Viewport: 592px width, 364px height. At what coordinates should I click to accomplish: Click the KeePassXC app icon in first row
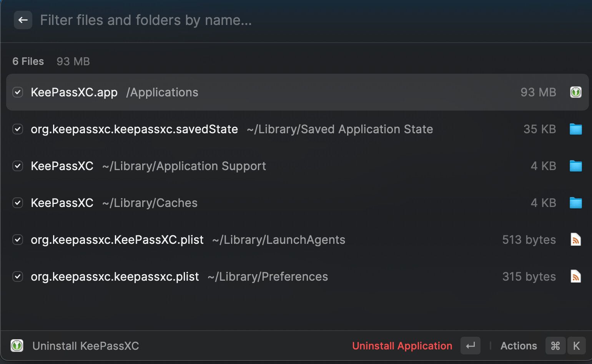pyautogui.click(x=575, y=92)
